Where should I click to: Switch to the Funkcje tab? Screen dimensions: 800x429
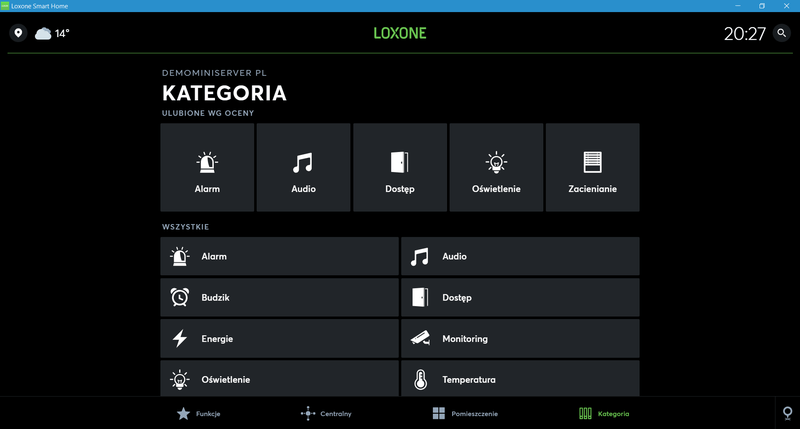pyautogui.click(x=198, y=414)
